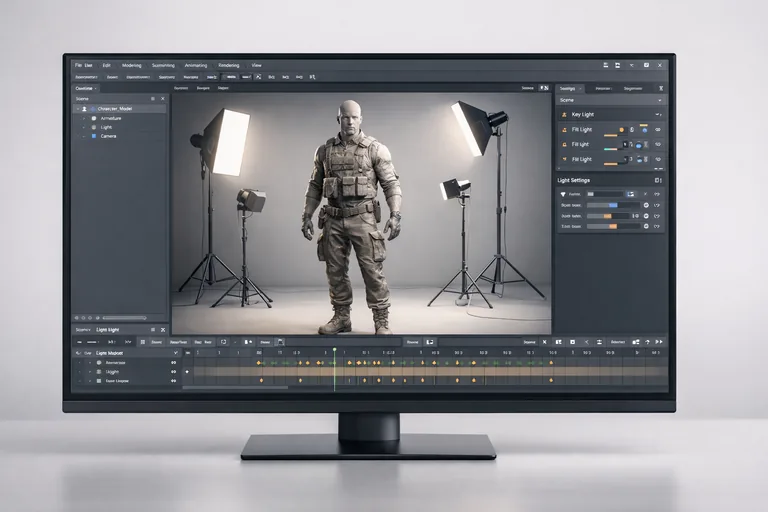Click the Armature icon in the scene tree
The width and height of the screenshot is (768, 512).
[x=93, y=118]
